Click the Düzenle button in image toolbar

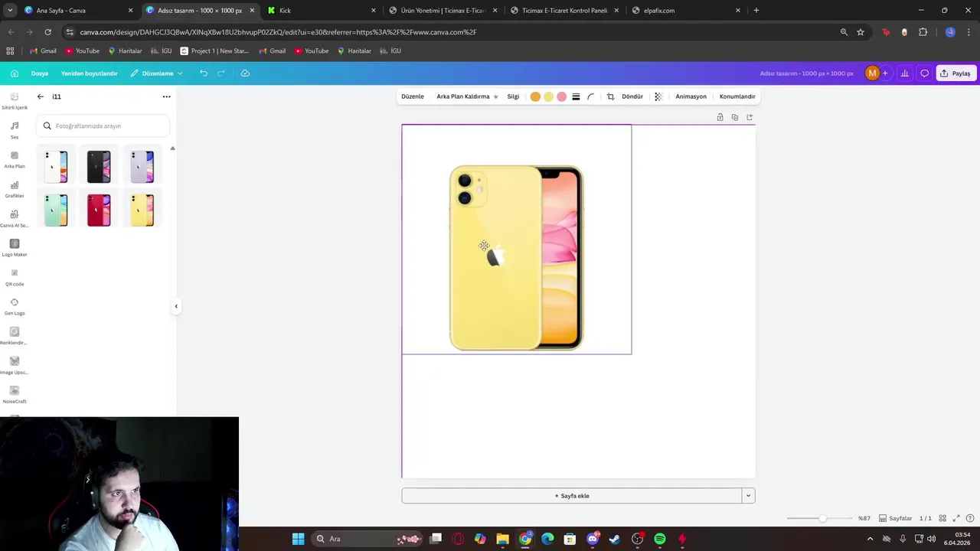pos(413,96)
